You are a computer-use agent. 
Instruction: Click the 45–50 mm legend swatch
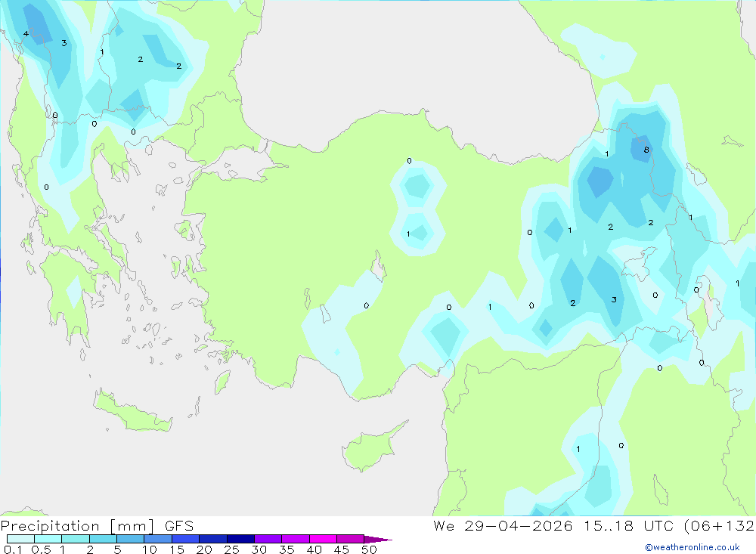pyautogui.click(x=351, y=539)
